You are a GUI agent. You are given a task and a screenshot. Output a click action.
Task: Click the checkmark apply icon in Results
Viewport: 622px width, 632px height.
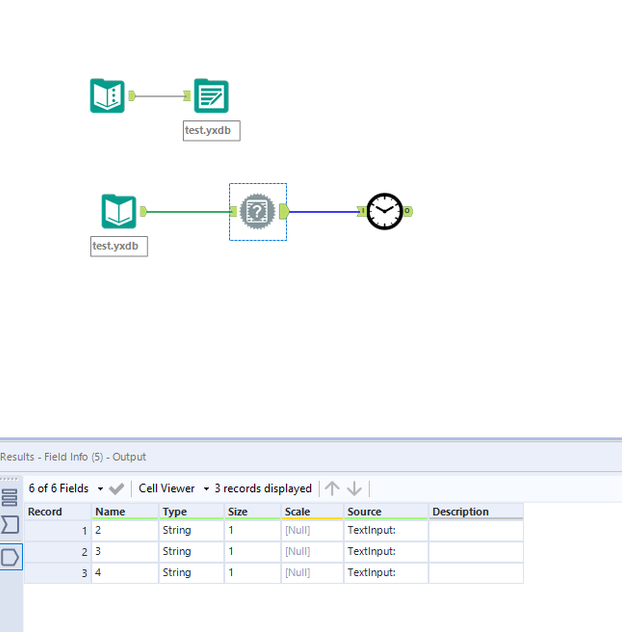point(116,489)
